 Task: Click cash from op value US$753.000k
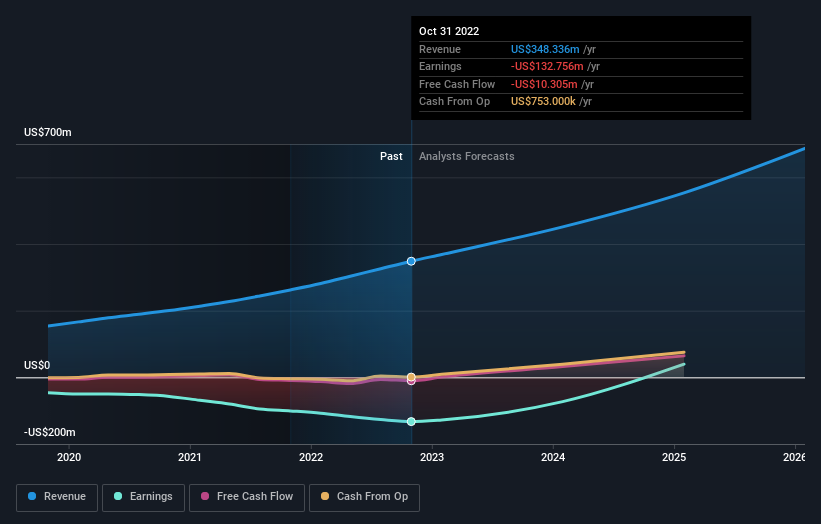pyautogui.click(x=543, y=102)
